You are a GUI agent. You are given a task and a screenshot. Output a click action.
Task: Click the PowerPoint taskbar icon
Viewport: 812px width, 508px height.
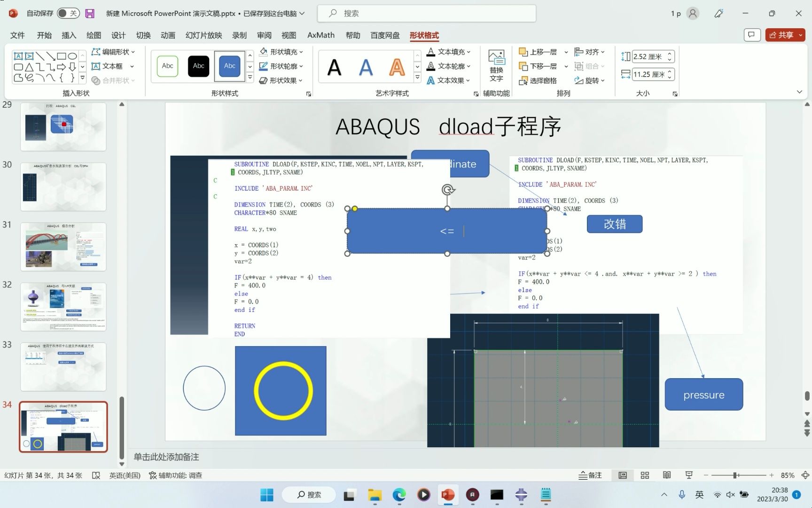448,495
